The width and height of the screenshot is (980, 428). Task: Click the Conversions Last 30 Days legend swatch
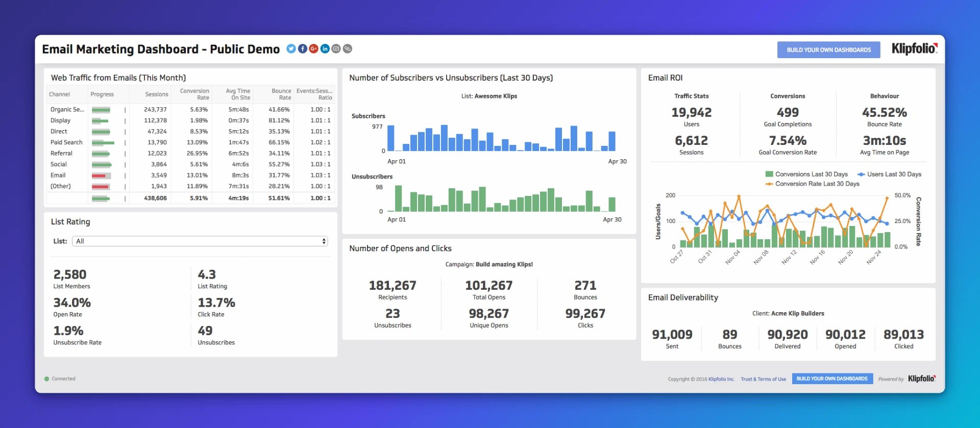coord(769,174)
